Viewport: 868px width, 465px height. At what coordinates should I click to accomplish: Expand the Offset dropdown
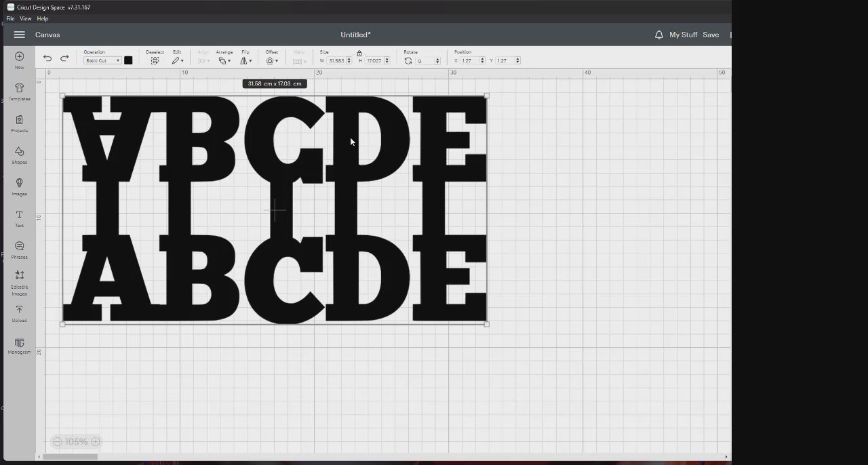point(272,61)
